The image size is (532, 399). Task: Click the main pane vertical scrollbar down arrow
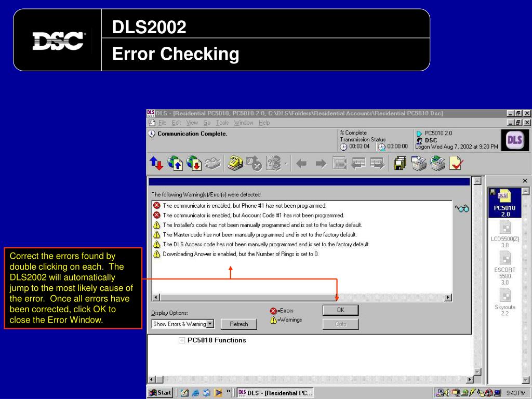[x=477, y=372]
